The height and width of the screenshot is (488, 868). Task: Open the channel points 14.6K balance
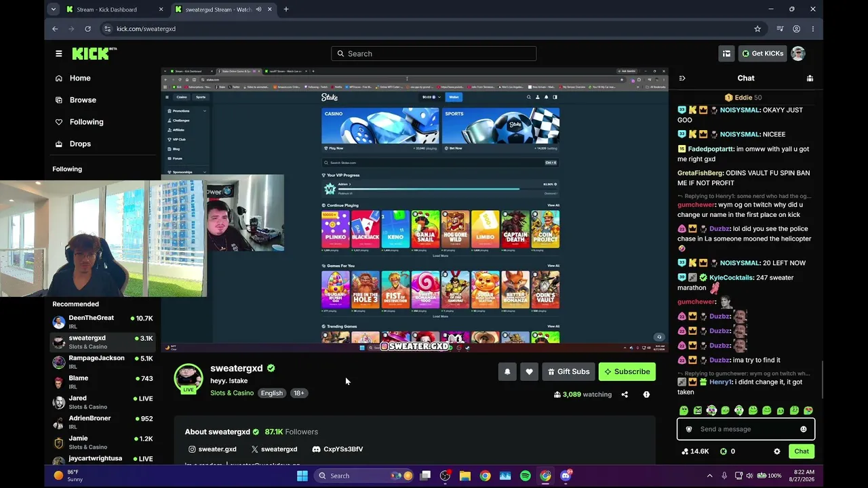tap(695, 451)
